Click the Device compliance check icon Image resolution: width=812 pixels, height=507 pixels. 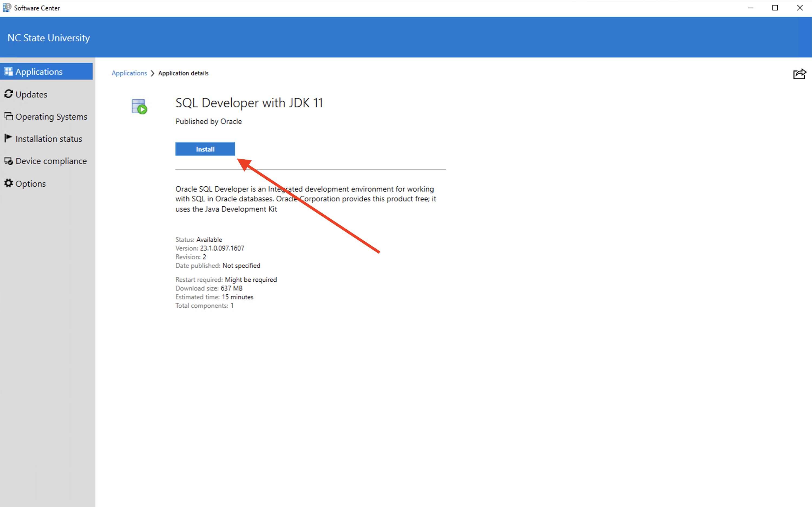[8, 161]
